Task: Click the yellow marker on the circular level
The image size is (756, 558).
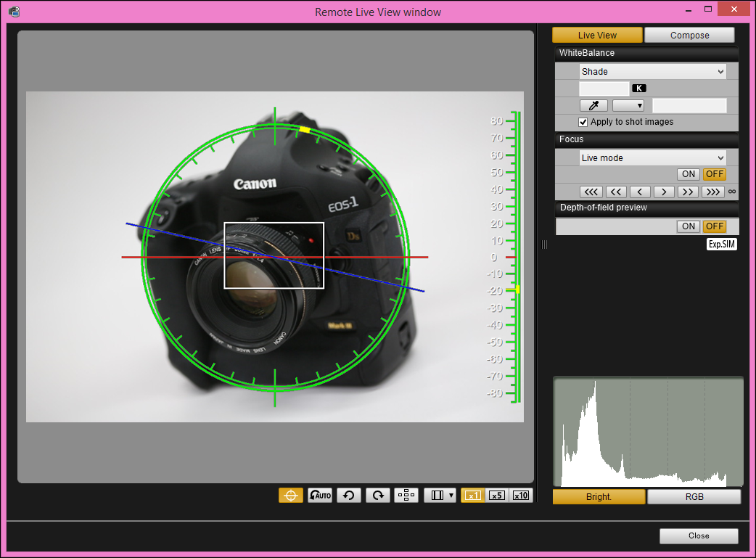Action: pos(305,130)
